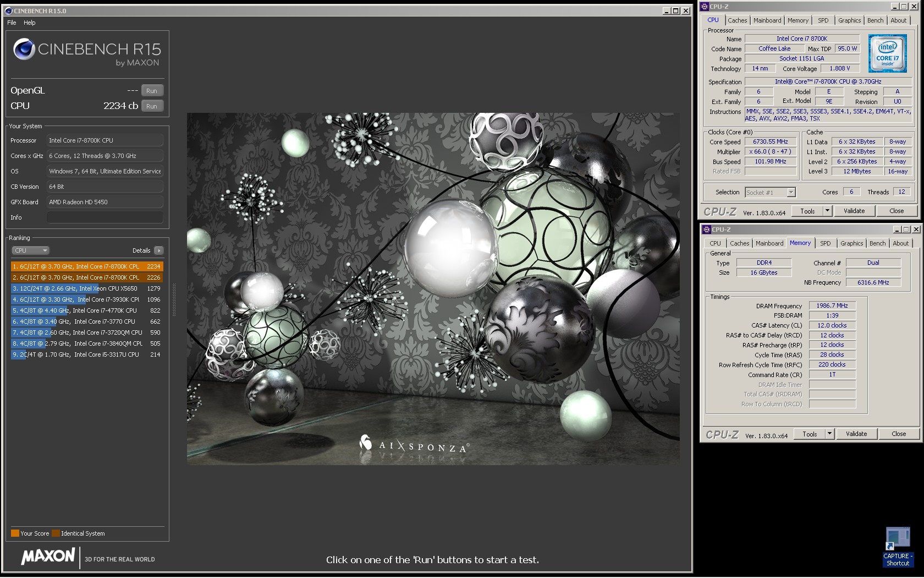Switch to Memory tab in upper CPU-Z window
Image resolution: width=924 pixels, height=578 pixels.
[798, 20]
